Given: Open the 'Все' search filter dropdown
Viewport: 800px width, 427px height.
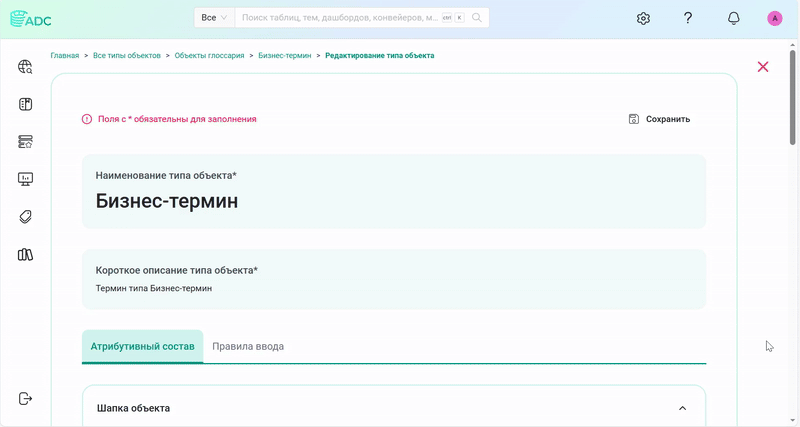Looking at the screenshot, I should pos(214,17).
